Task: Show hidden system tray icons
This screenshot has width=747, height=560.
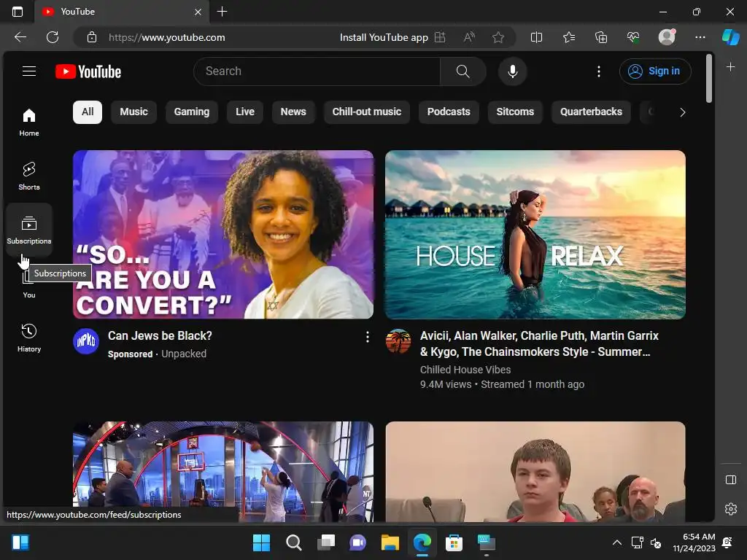Action: 617,542
